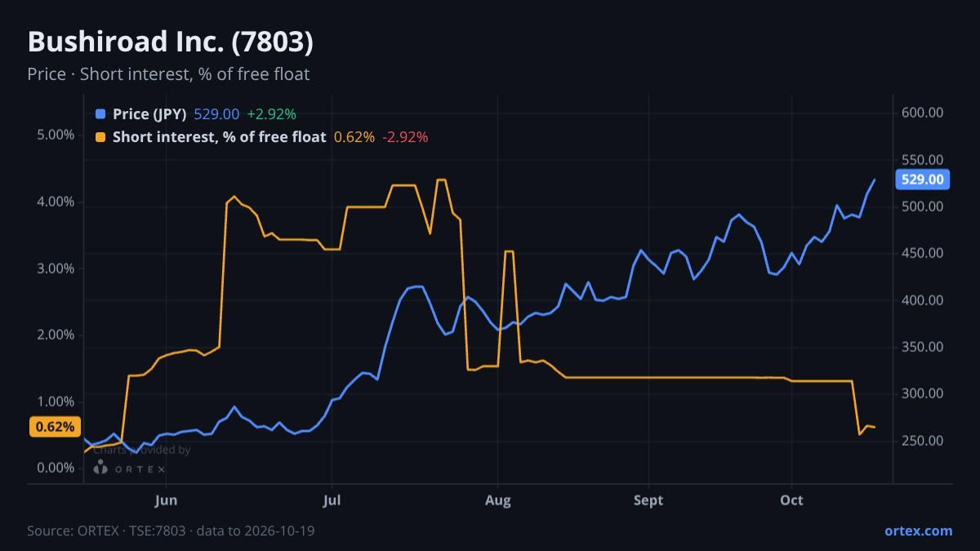Click the Sept x-axis label

point(648,500)
